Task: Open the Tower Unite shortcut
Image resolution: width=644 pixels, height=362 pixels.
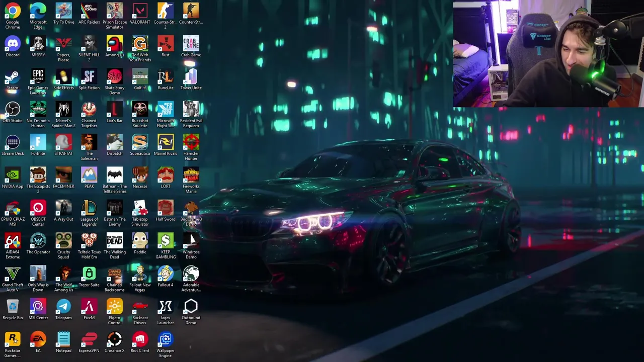Action: click(x=191, y=77)
